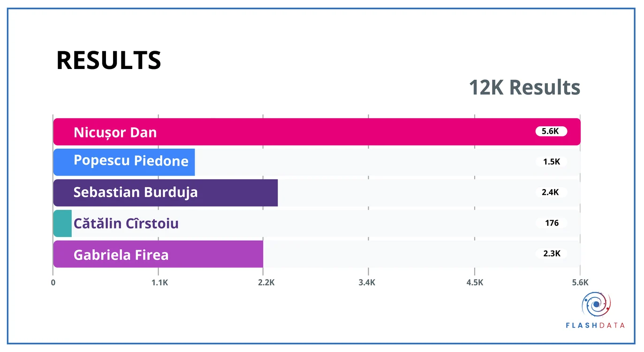Click the 5.6K axis tick label
Screen dimensions: 644x352
(x=580, y=283)
